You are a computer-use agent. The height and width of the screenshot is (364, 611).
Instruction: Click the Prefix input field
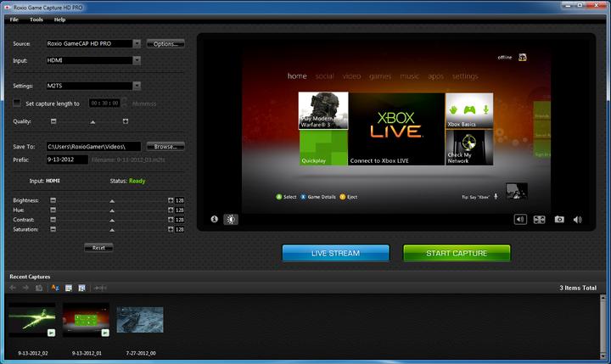(x=67, y=160)
